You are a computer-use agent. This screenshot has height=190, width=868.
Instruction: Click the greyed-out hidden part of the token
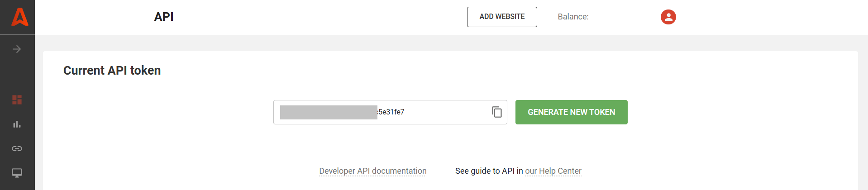click(328, 112)
